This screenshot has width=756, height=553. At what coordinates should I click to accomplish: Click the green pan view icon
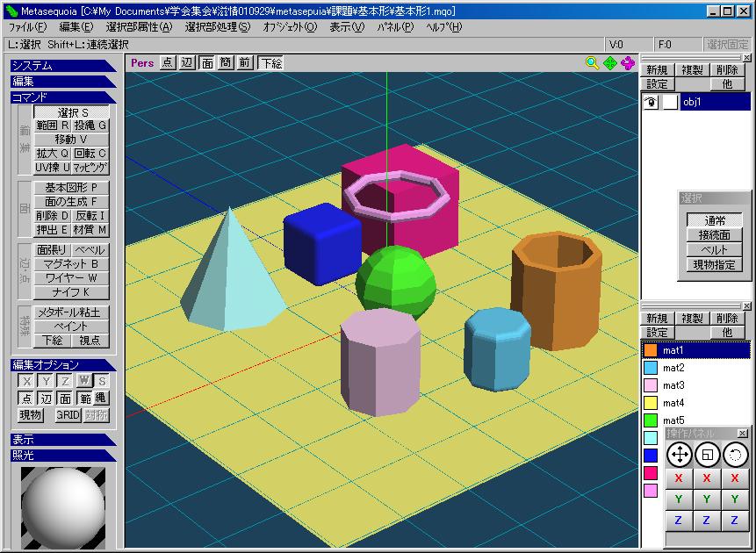pos(610,63)
